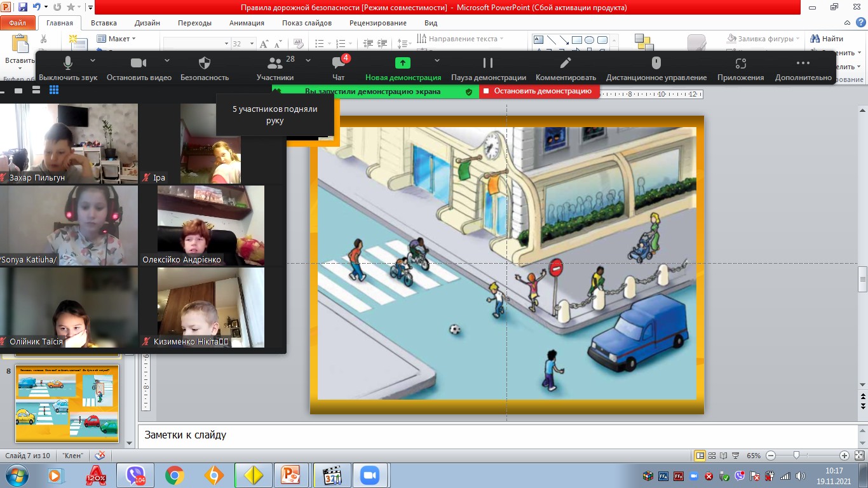Open the Анимация ribbon tab
This screenshot has height=488, width=868.
coord(247,23)
